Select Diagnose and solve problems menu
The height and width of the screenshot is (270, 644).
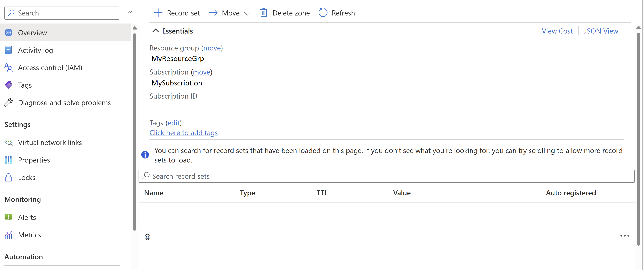pos(64,103)
